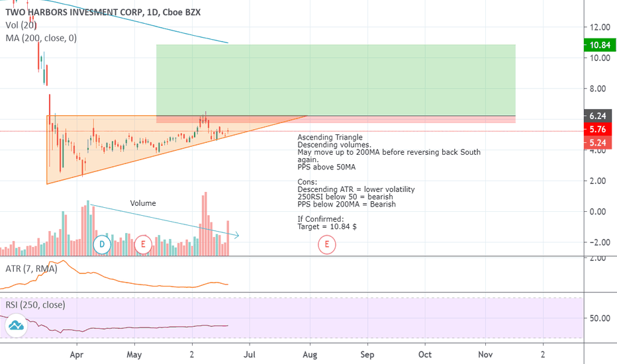
Task: Click the Apr label on time axis
Action: tap(76, 355)
